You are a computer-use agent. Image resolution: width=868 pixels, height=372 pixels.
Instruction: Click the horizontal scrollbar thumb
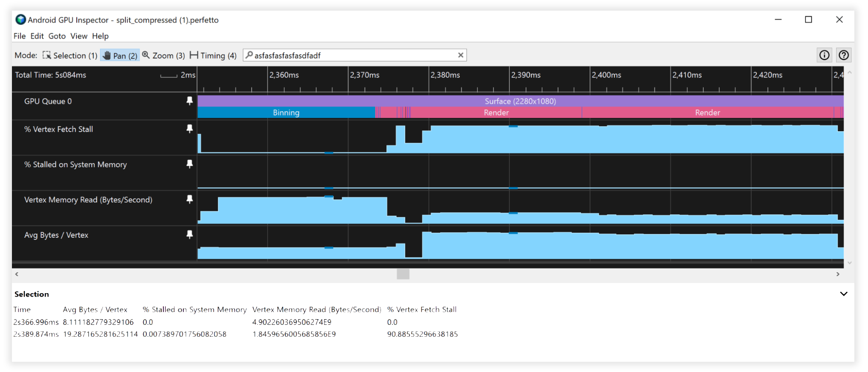[x=403, y=274]
